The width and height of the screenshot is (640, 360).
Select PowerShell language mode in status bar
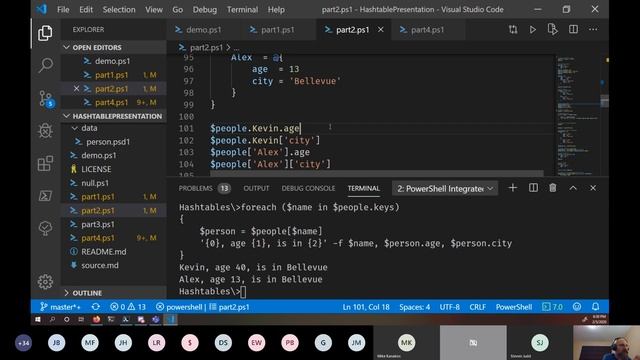pos(513,307)
